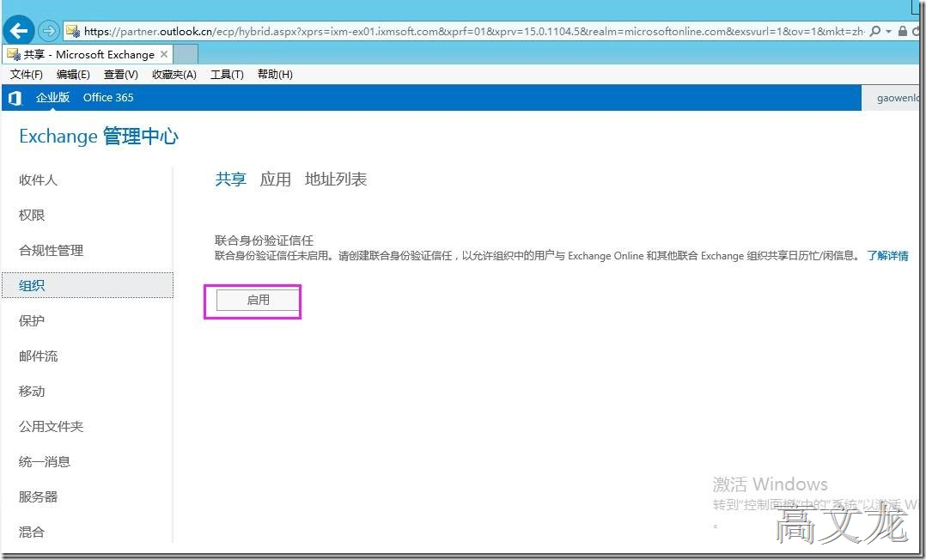Open the address bar dropdown arrow
The width and height of the screenshot is (926, 560).
[x=889, y=31]
